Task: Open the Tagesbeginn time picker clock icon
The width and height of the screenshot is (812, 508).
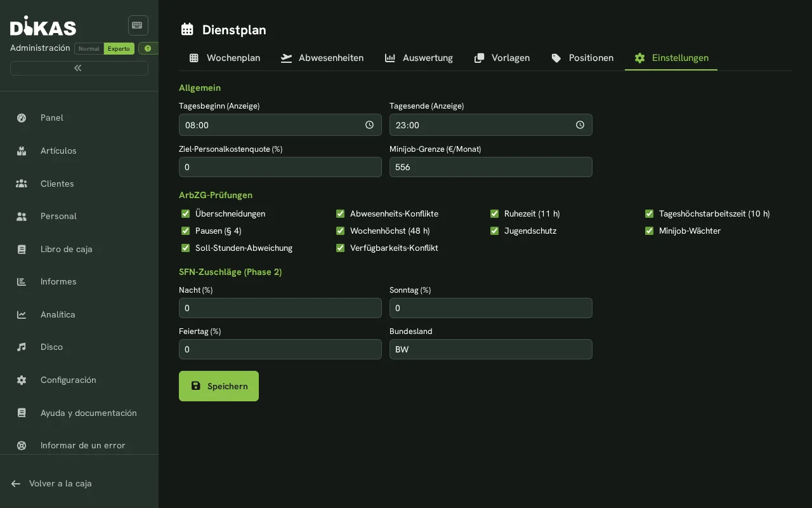Action: click(370, 125)
